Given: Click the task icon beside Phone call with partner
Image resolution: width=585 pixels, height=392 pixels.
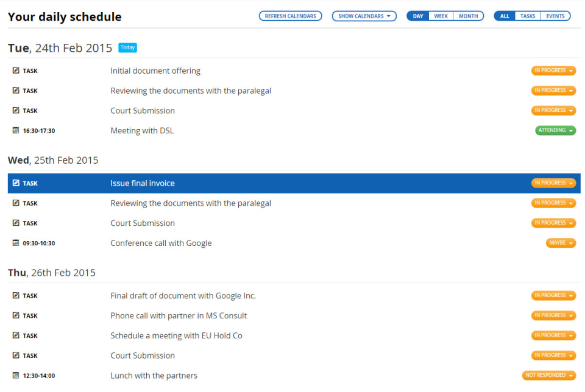Looking at the screenshot, I should (x=15, y=315).
